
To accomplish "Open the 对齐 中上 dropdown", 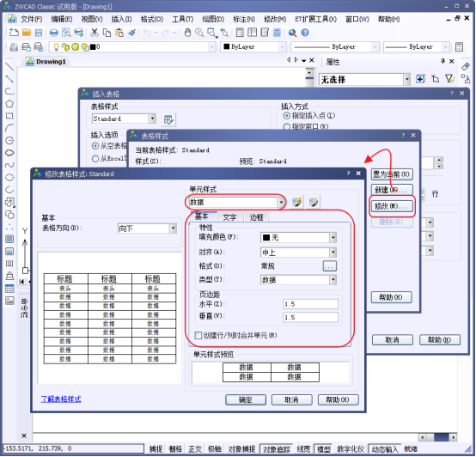I will 333,253.
